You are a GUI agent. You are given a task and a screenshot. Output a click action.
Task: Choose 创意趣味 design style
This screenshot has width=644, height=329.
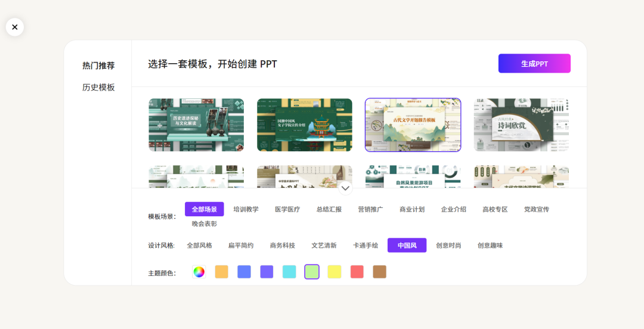tap(490, 245)
